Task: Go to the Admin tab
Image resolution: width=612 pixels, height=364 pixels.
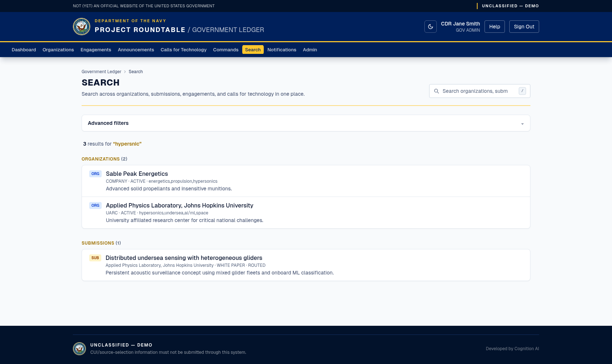Action: 310,50
